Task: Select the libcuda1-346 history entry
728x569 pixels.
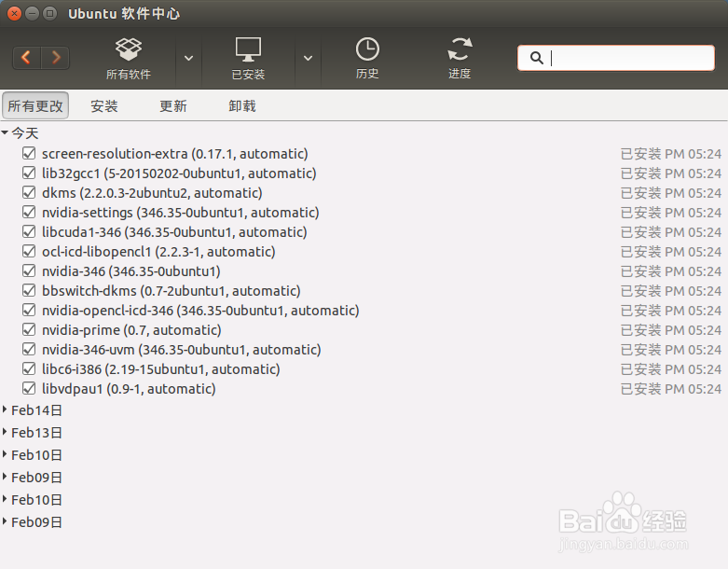Action: click(x=174, y=231)
